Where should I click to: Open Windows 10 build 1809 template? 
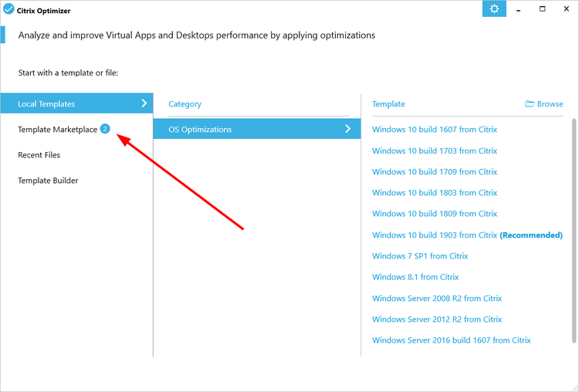click(x=435, y=214)
